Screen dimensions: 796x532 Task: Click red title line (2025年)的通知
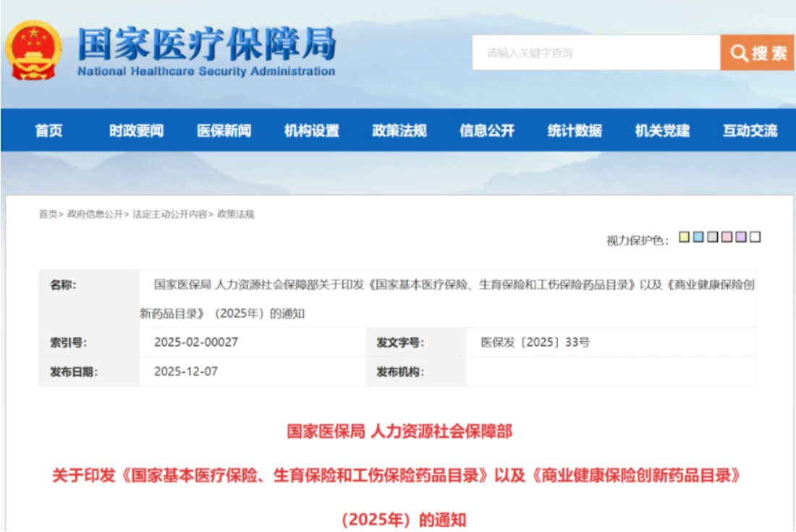click(x=404, y=520)
